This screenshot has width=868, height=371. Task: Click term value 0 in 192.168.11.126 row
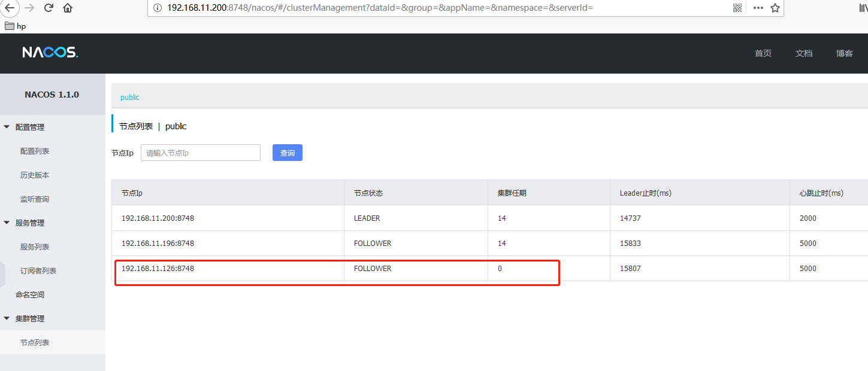coord(500,269)
